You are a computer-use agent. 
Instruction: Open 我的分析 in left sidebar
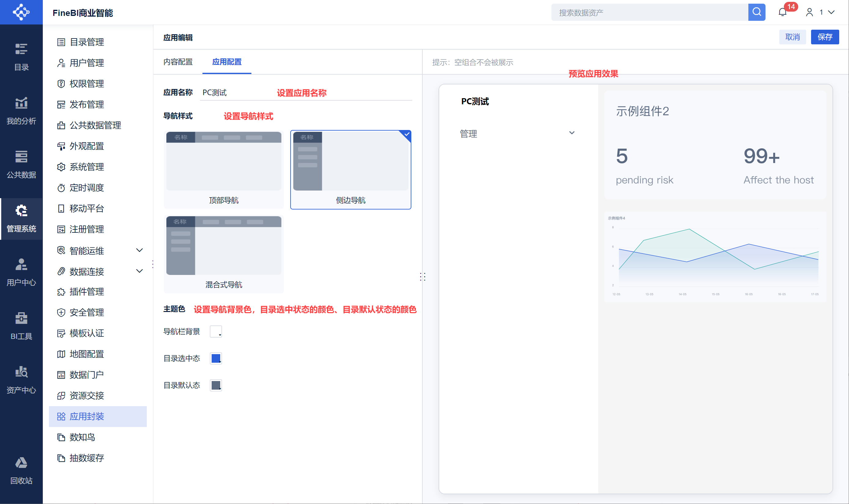click(x=21, y=111)
